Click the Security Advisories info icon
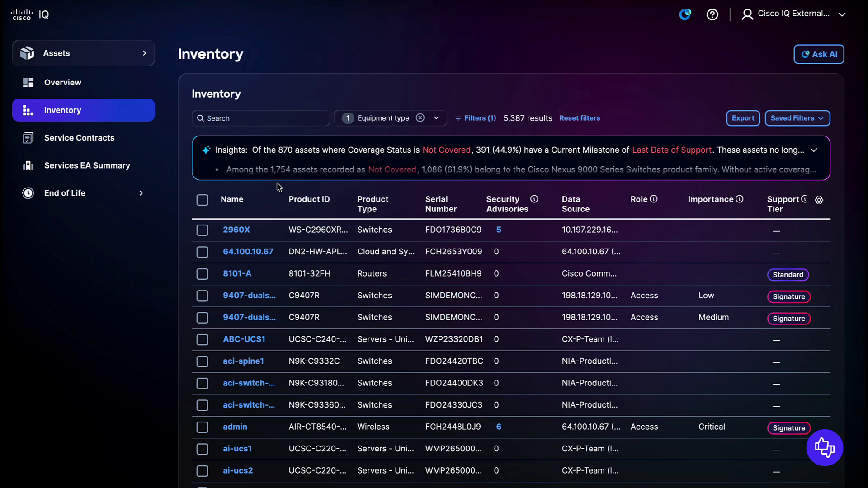Screen dimensions: 868x488 tap(534, 199)
